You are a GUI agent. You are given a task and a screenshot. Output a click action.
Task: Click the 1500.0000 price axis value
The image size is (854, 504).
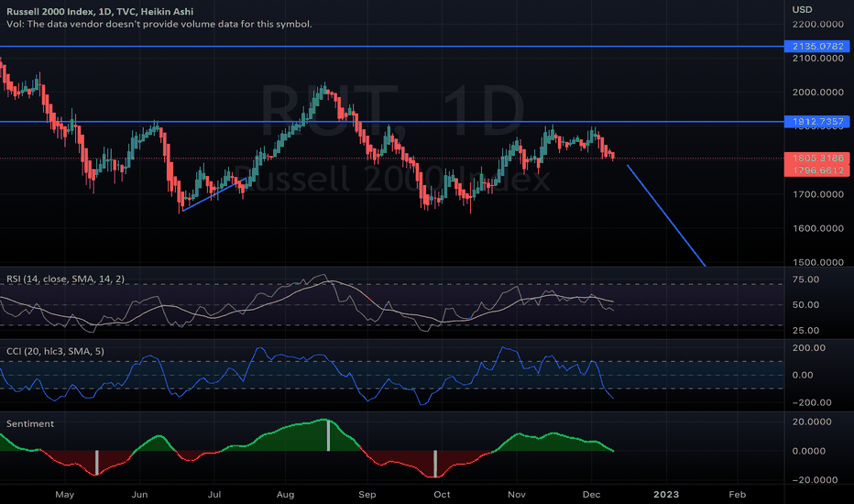818,262
